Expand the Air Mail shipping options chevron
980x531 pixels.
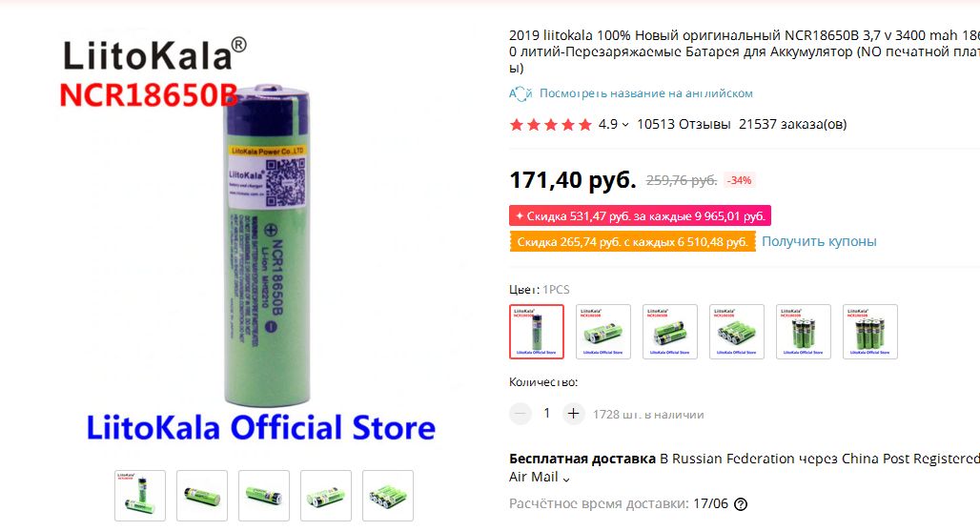point(566,479)
